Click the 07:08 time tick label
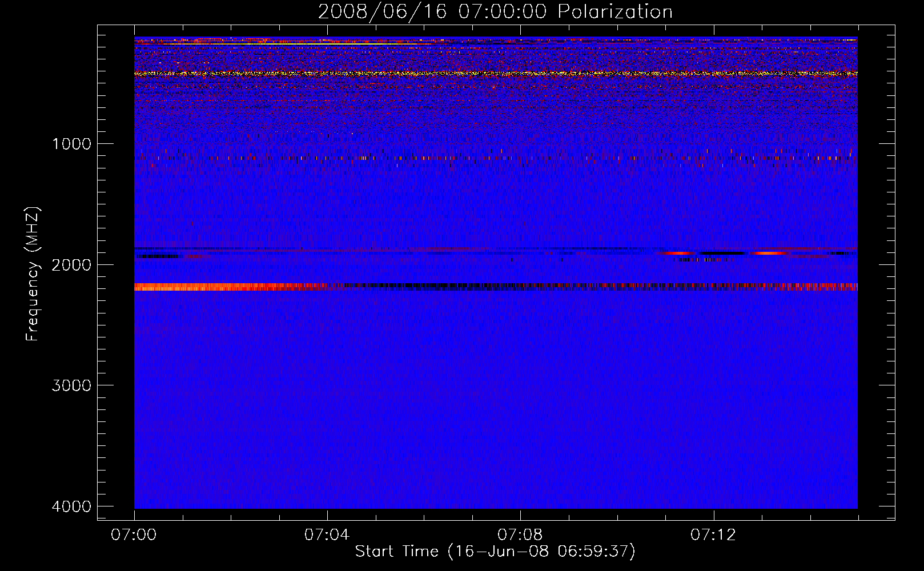 tap(520, 535)
